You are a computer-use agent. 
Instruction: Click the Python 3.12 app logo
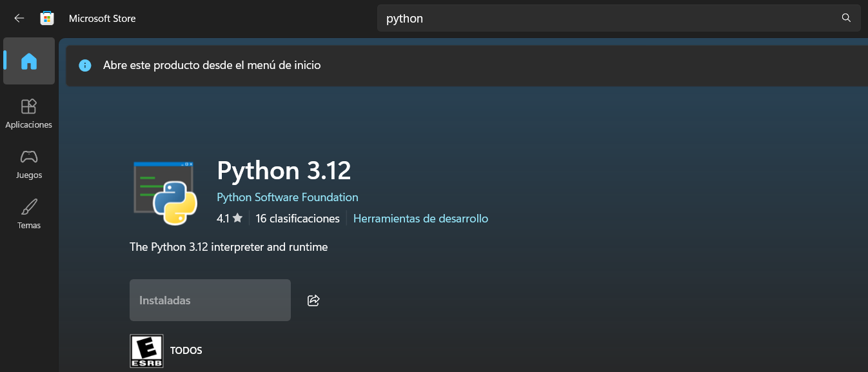(164, 192)
